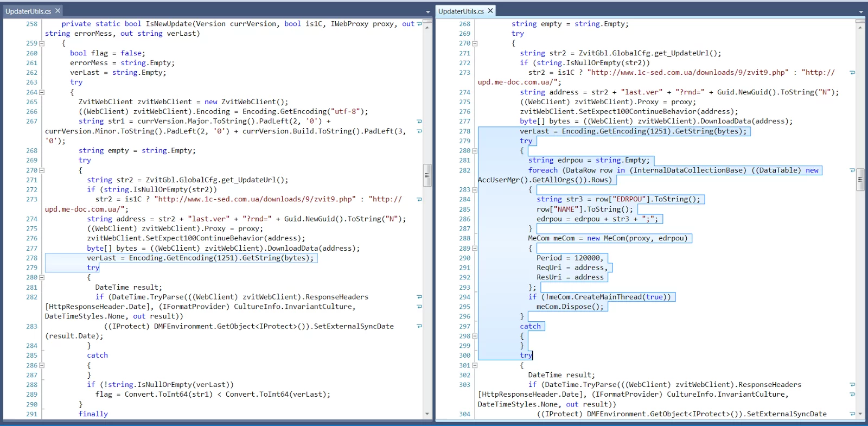This screenshot has width=868, height=426.
Task: Select the right UpdaterUtils.cs tab
Action: (461, 11)
